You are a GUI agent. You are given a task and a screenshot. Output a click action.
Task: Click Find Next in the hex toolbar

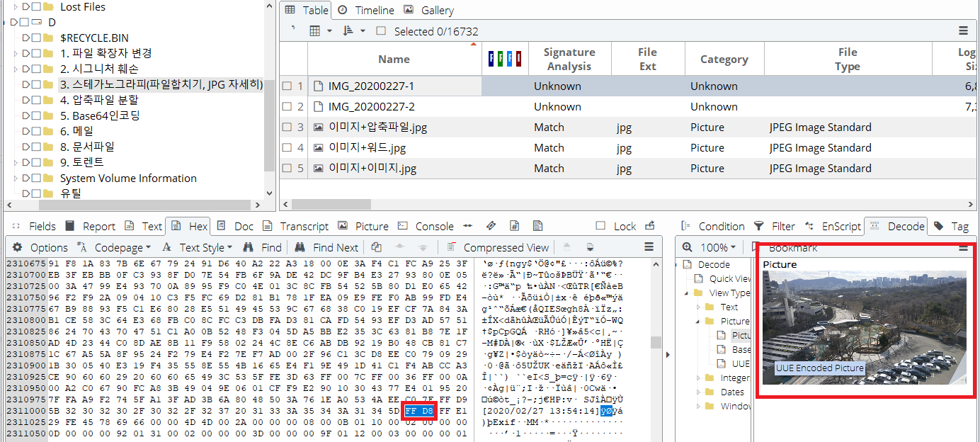(326, 247)
